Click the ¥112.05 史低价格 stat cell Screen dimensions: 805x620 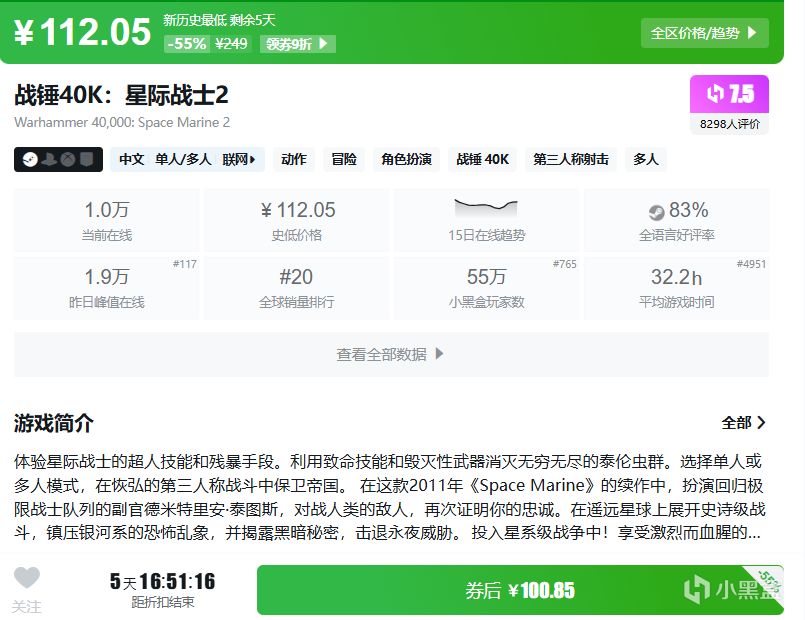coord(297,221)
